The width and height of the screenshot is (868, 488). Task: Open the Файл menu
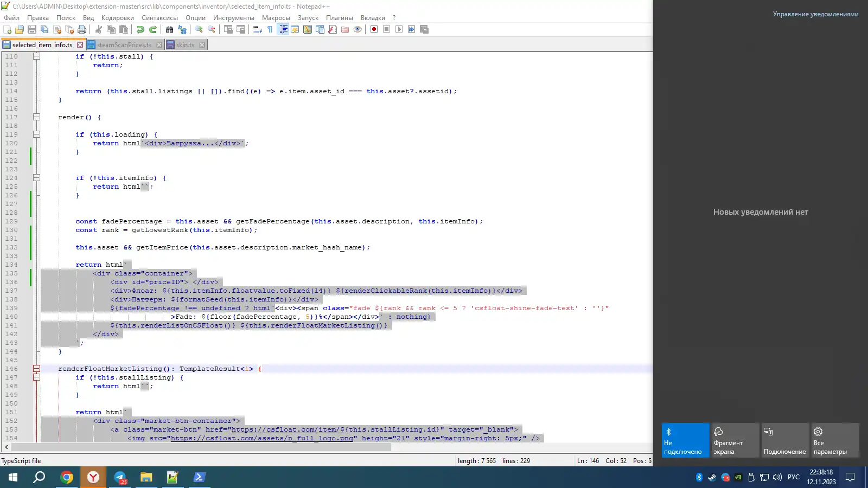click(x=11, y=18)
